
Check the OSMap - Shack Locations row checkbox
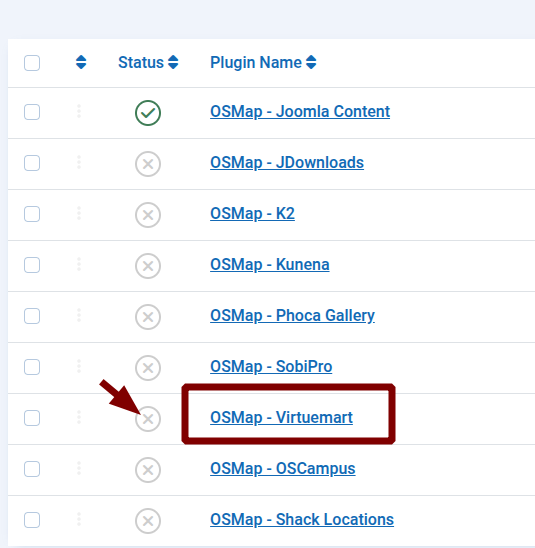pyautogui.click(x=32, y=520)
